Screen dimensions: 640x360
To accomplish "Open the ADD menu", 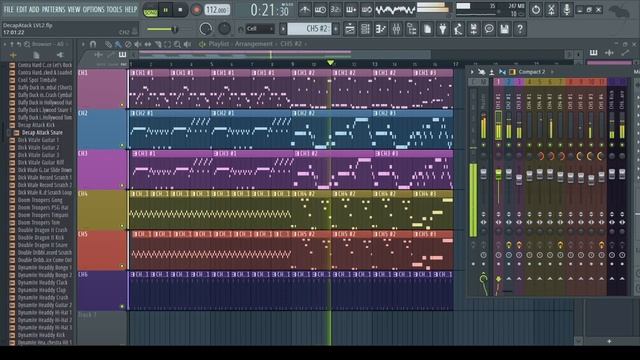I will point(34,9).
